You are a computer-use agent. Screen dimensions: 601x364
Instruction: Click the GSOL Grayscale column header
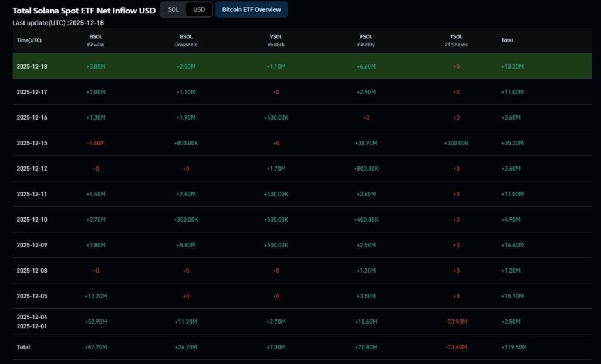click(185, 40)
